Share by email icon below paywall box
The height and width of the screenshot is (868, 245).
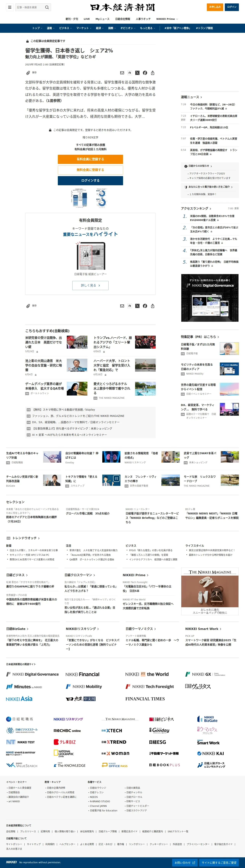[122, 306]
